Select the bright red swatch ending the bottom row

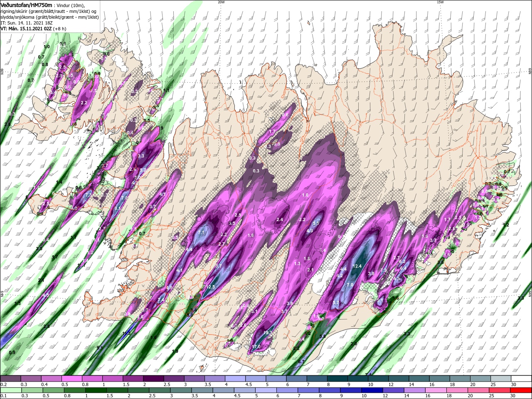click(x=522, y=390)
